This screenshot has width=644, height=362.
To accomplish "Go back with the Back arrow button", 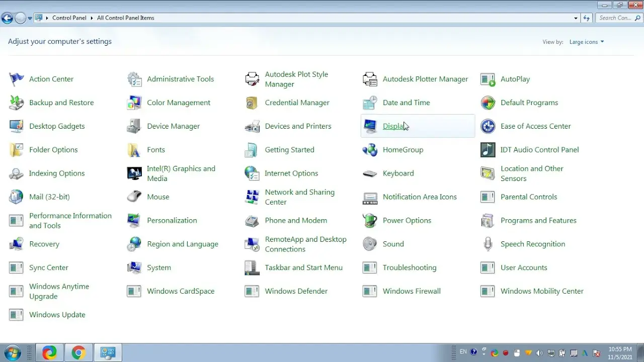I will pyautogui.click(x=7, y=18).
